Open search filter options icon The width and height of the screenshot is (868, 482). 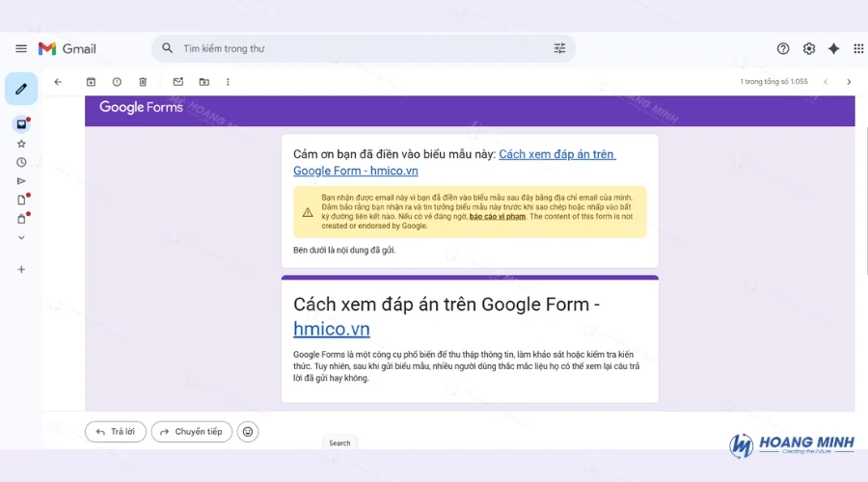click(559, 48)
